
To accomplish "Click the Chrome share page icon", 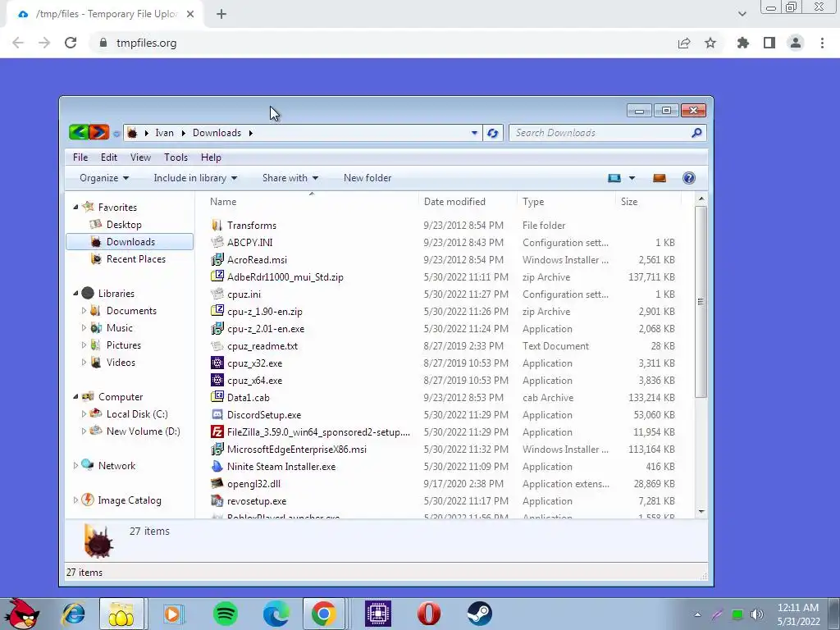I will click(x=684, y=43).
